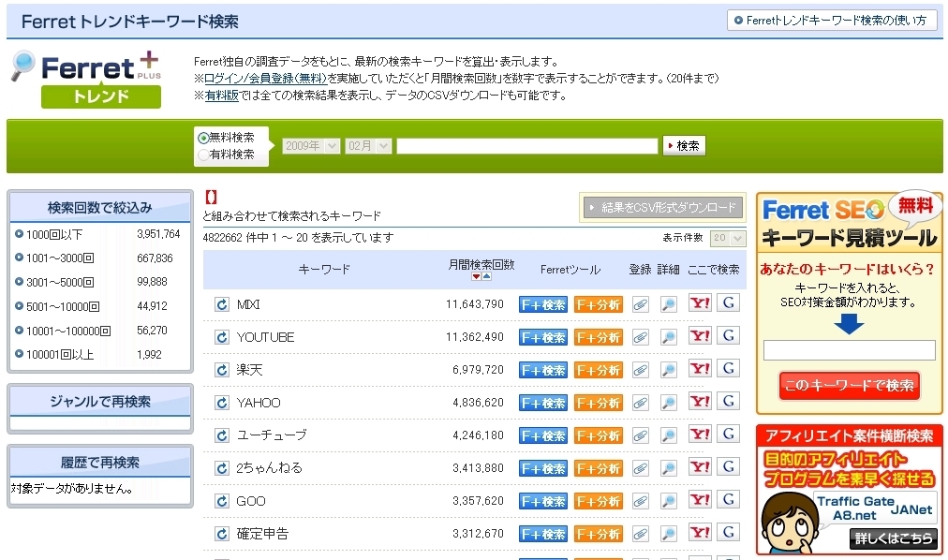
Task: Filter by 1001～3000回 search count
Action: (60, 258)
